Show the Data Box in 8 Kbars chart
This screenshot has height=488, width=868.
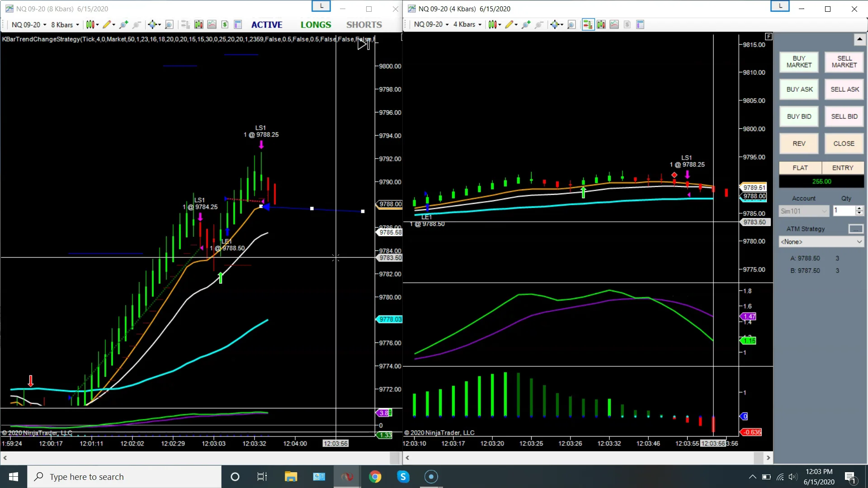pyautogui.click(x=169, y=24)
